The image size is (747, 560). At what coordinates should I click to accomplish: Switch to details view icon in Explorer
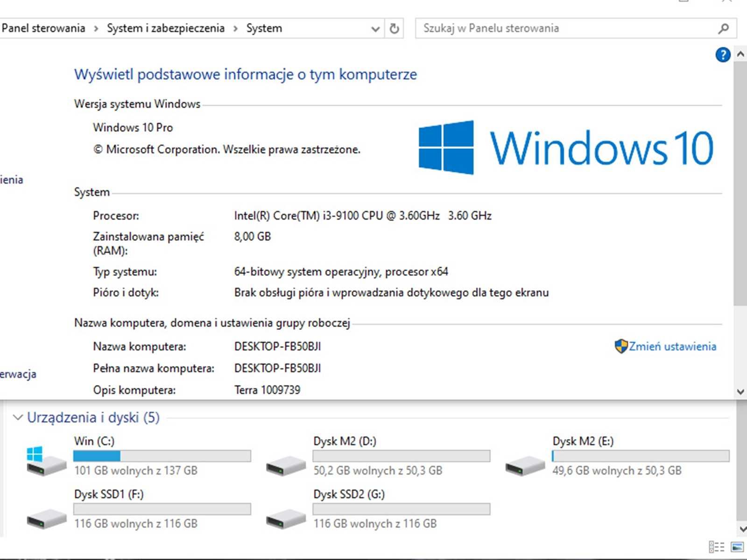pyautogui.click(x=716, y=547)
